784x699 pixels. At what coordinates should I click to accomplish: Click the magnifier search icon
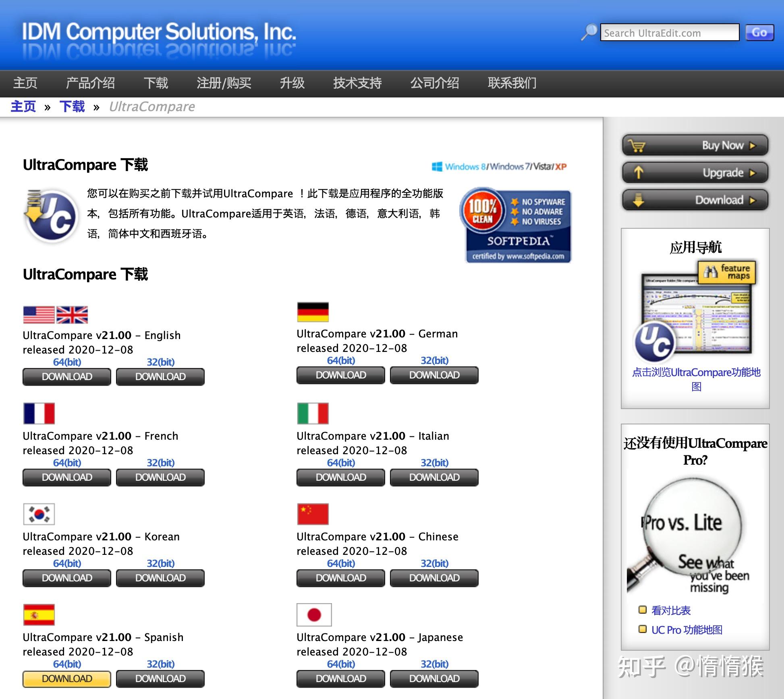click(x=589, y=32)
